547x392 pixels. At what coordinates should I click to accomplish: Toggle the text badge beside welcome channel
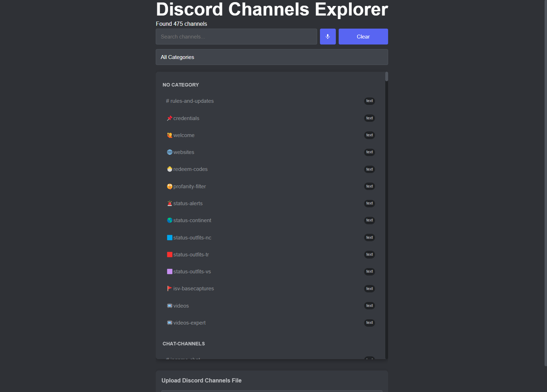pos(369,135)
